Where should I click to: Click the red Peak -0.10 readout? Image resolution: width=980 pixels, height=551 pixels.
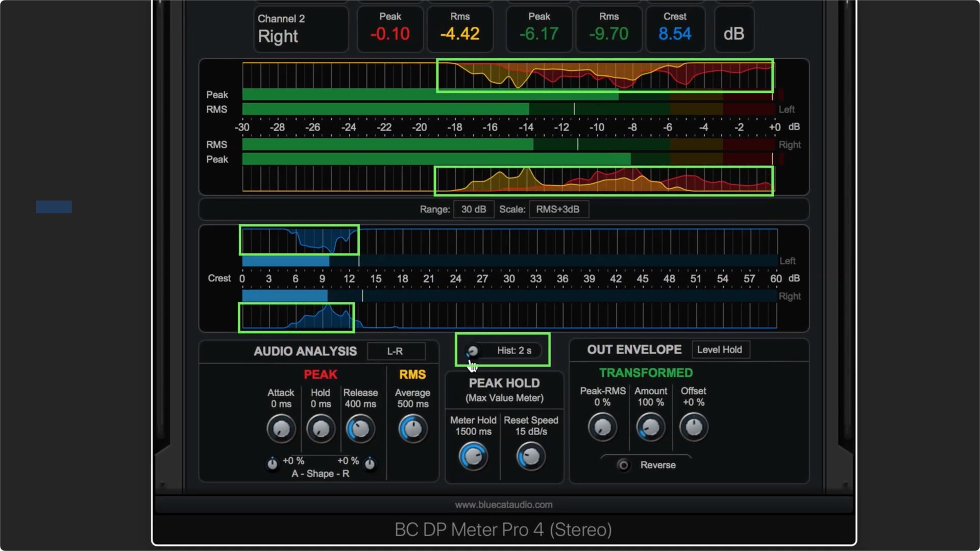[390, 29]
